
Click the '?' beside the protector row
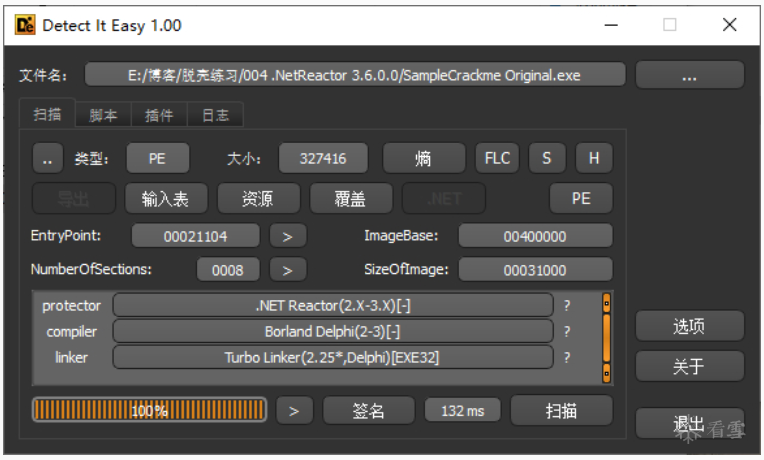567,306
